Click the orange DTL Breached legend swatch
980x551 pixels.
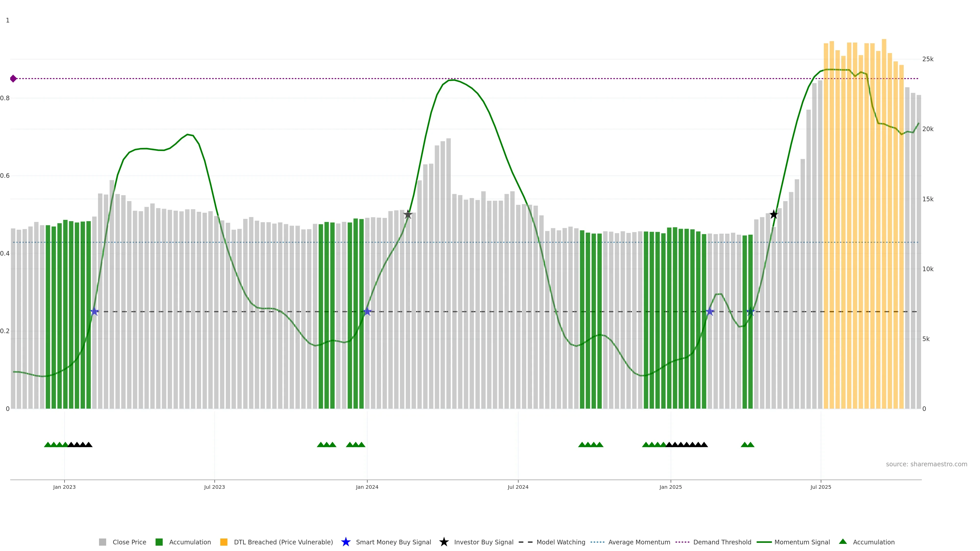[224, 542]
